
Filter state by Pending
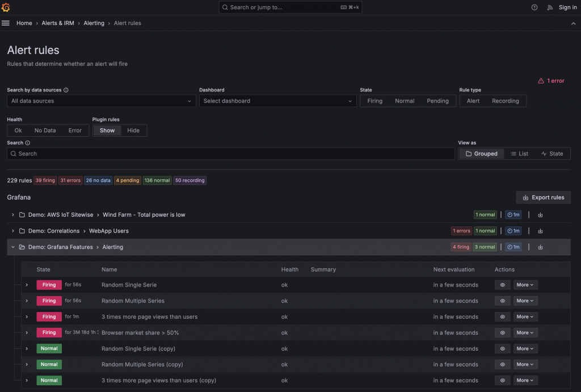coord(437,101)
